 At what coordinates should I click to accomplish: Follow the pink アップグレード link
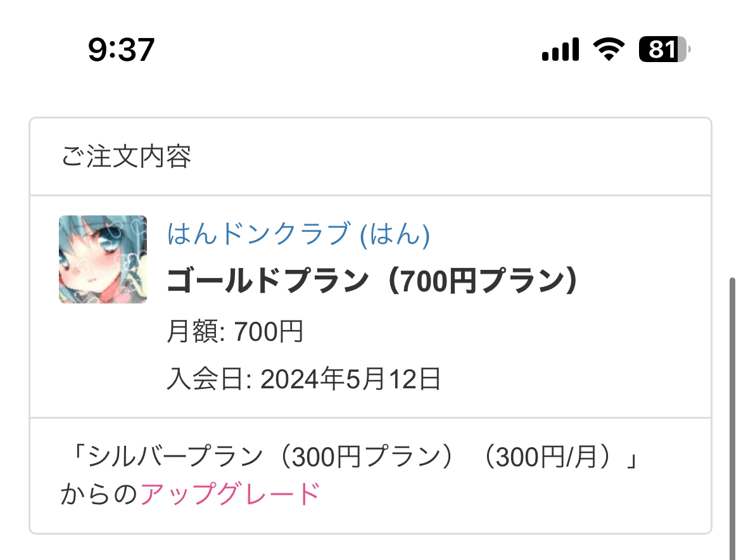[231, 494]
